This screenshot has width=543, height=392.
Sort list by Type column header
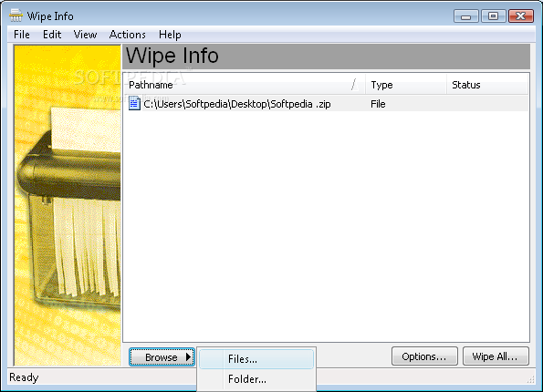[x=405, y=85]
